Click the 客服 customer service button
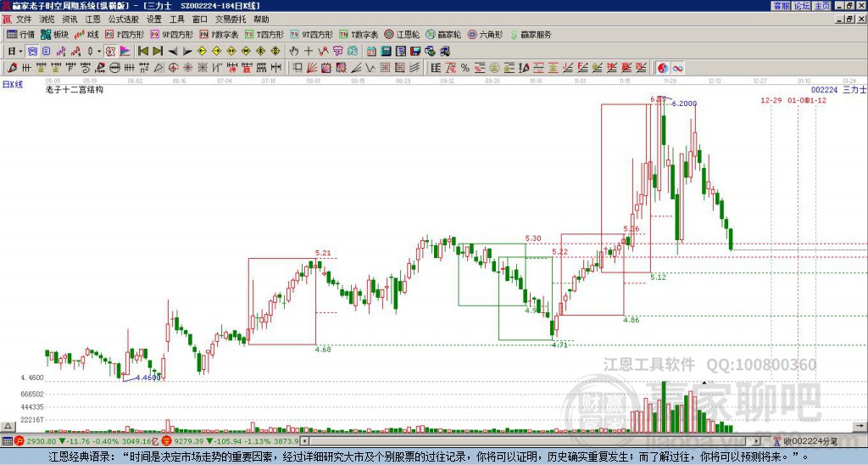Viewport: 868px width, 465px height. (781, 6)
